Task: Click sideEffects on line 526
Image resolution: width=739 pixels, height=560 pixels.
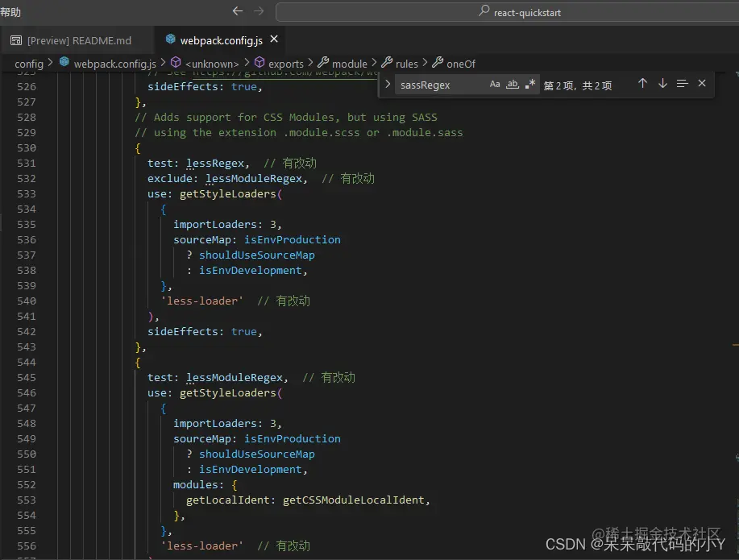Action: [183, 87]
